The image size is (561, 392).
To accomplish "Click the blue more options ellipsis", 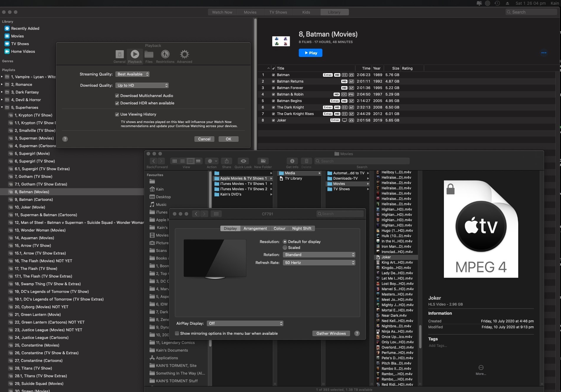I will 544,53.
